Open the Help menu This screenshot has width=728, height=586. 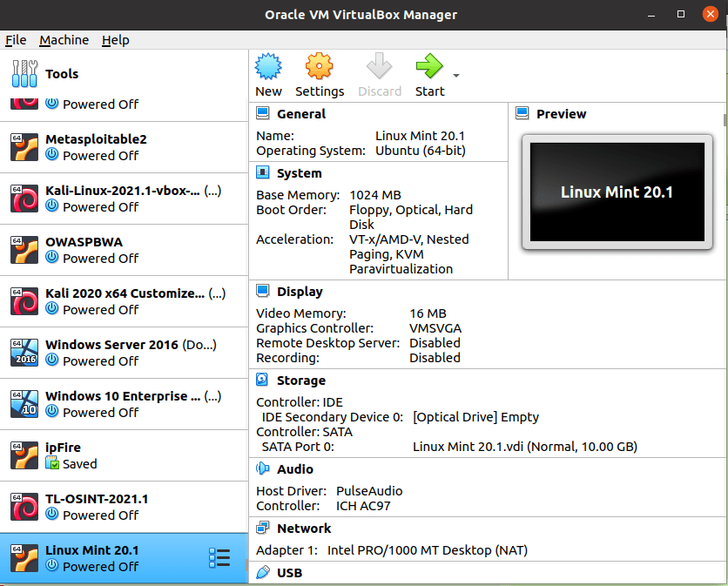[115, 40]
